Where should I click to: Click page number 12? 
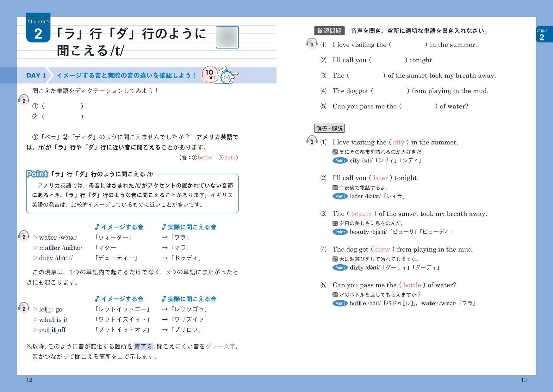(29, 380)
